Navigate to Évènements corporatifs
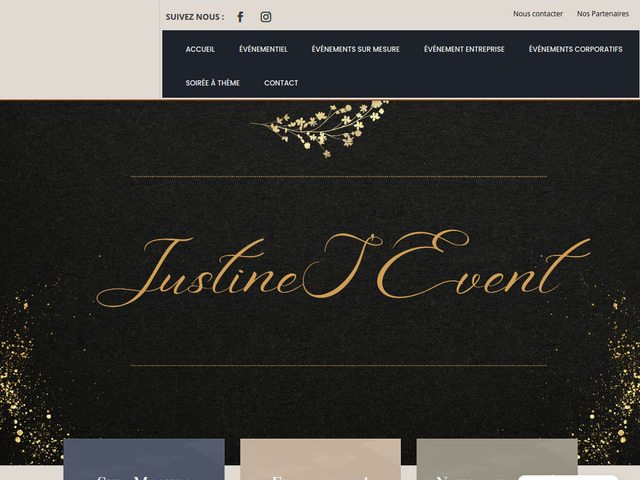Viewport: 640px width, 480px height. (x=575, y=49)
